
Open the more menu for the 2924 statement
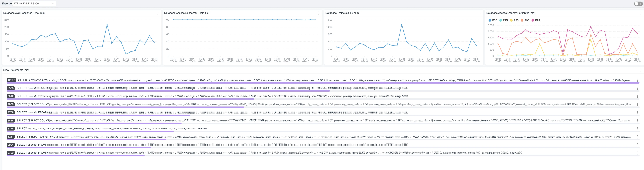tap(638, 145)
